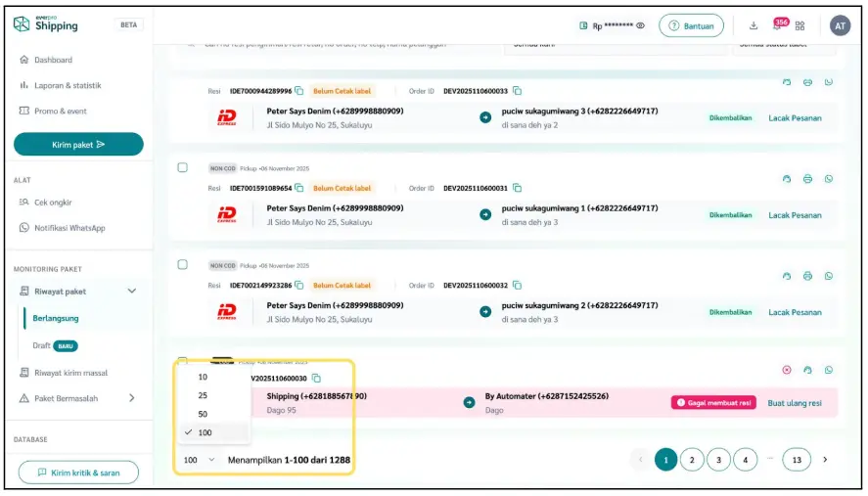Screen dimensions: 868x496
Task: Copy order ID DEV2025110600032
Action: point(516,286)
